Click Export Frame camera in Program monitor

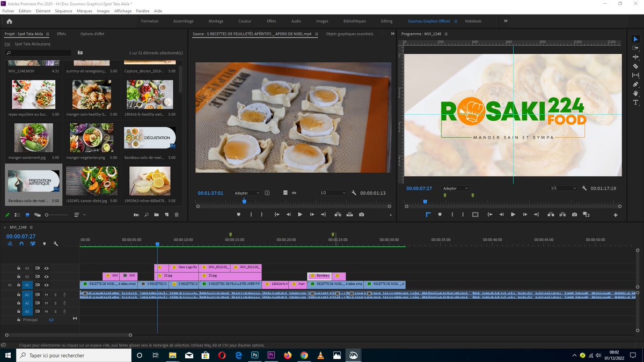575,215
